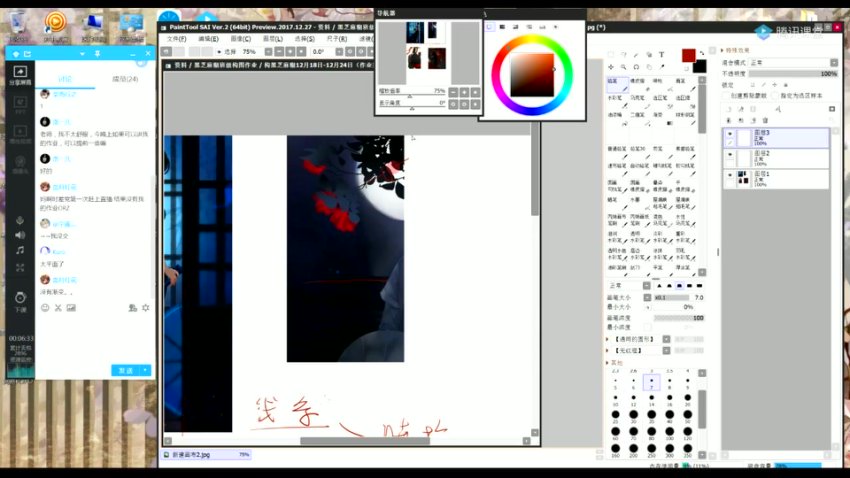Open the layer blend mode dropdown
The height and width of the screenshot is (478, 850).
pyautogui.click(x=834, y=63)
